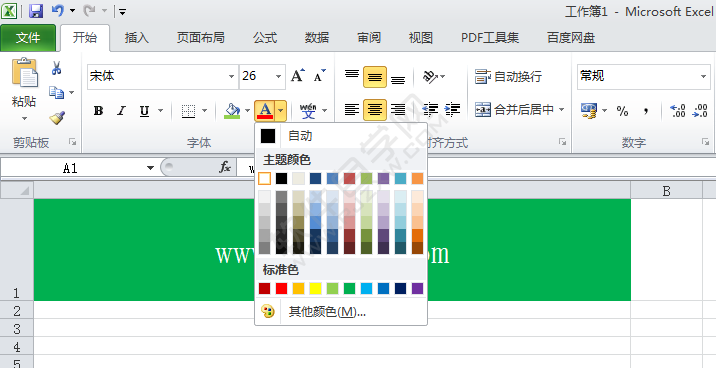Screen dimensions: 716x368
Task: Open the font size 26 dropdown
Action: 278,76
